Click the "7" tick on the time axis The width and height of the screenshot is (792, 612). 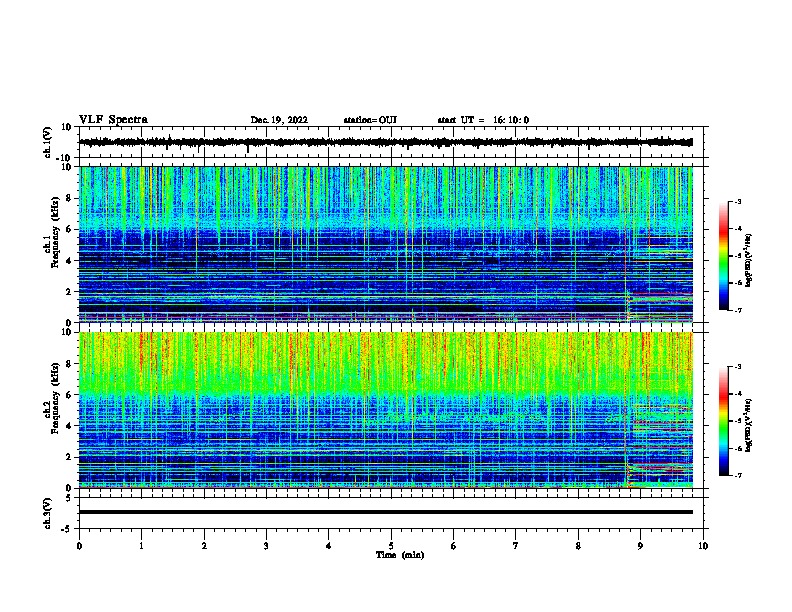click(x=516, y=546)
